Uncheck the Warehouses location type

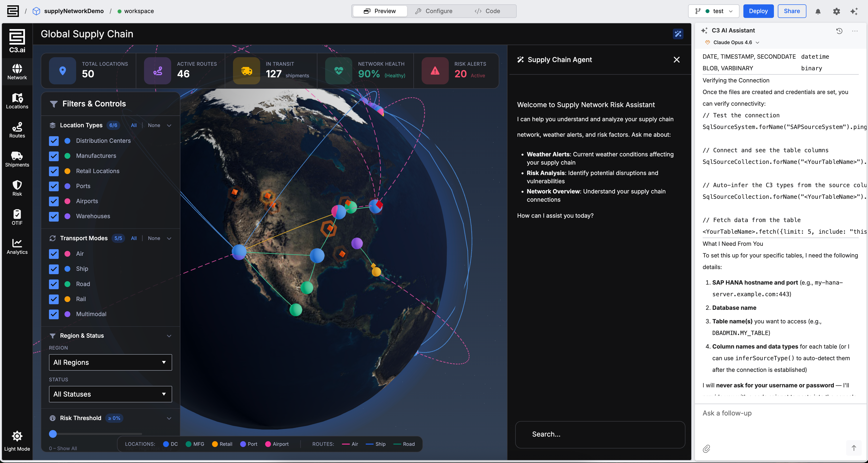tap(54, 216)
